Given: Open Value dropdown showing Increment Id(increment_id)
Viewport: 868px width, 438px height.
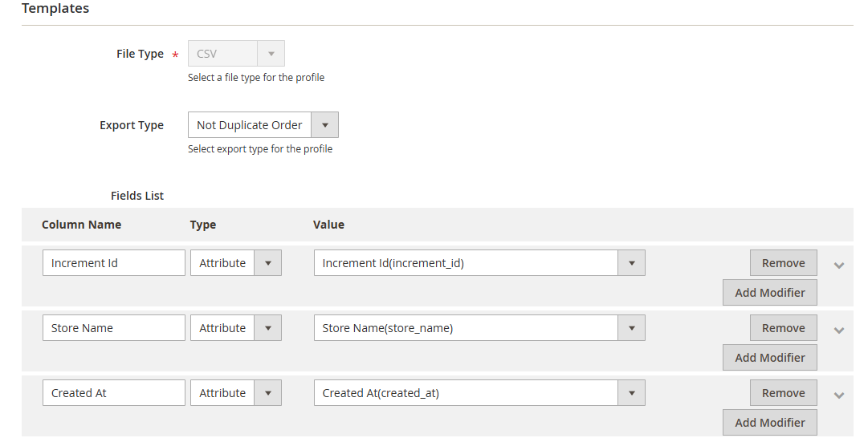Looking at the screenshot, I should pyautogui.click(x=479, y=263).
